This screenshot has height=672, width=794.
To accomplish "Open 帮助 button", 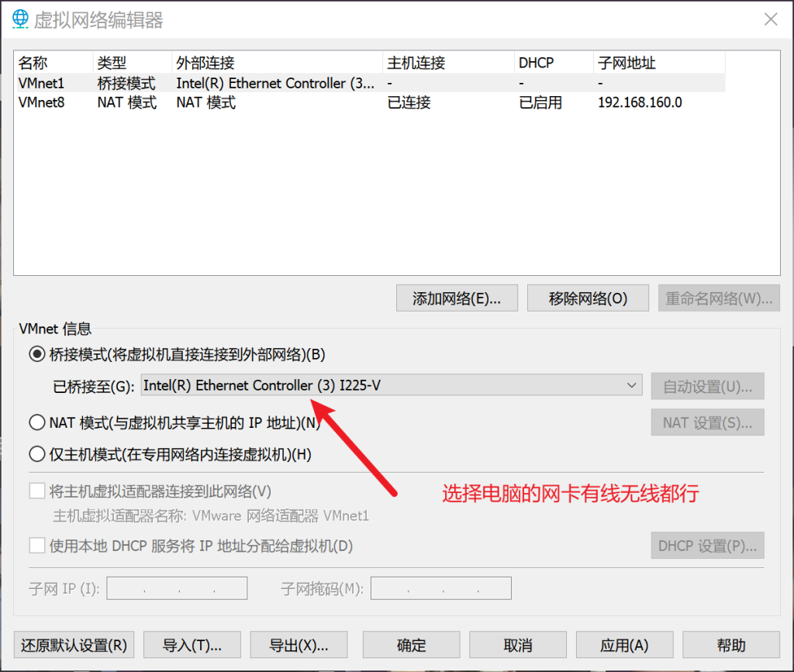I will pyautogui.click(x=731, y=645).
